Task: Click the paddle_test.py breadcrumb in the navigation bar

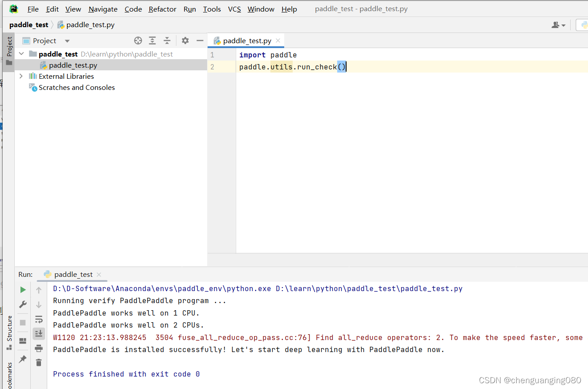Action: pos(86,25)
